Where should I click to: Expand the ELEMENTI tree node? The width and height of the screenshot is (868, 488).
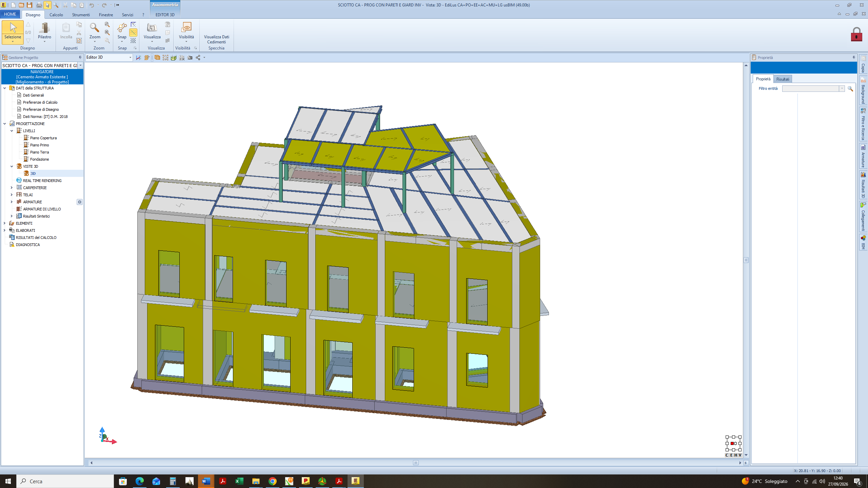click(x=4, y=223)
